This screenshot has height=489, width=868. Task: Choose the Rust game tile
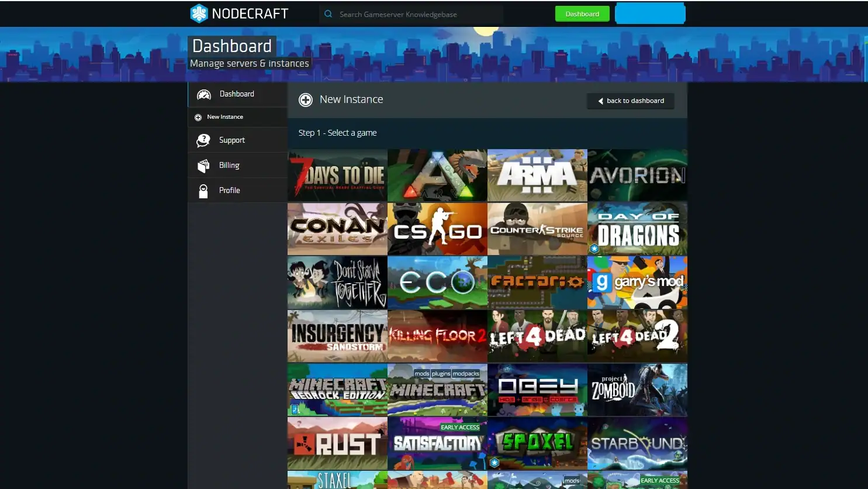[337, 444]
